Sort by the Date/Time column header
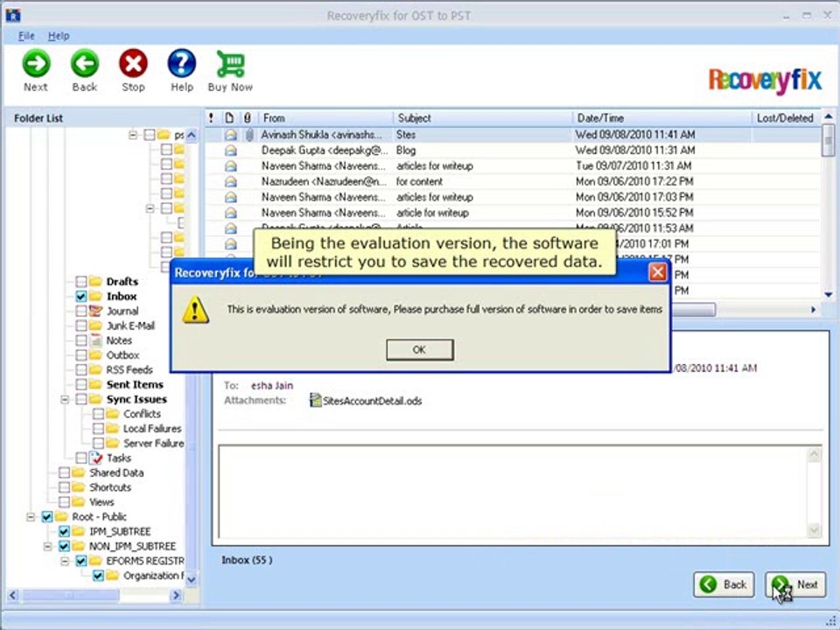The image size is (840, 630). click(x=662, y=118)
